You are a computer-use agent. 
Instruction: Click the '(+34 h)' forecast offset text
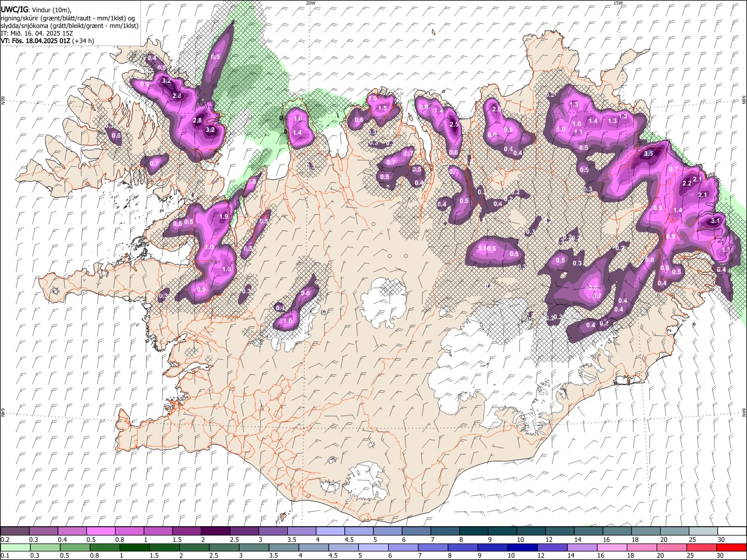click(x=83, y=41)
